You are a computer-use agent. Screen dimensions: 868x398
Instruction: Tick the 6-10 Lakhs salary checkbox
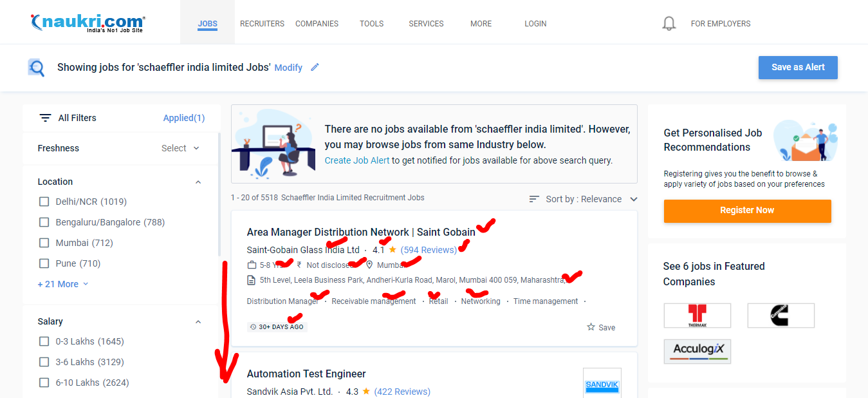tap(44, 383)
